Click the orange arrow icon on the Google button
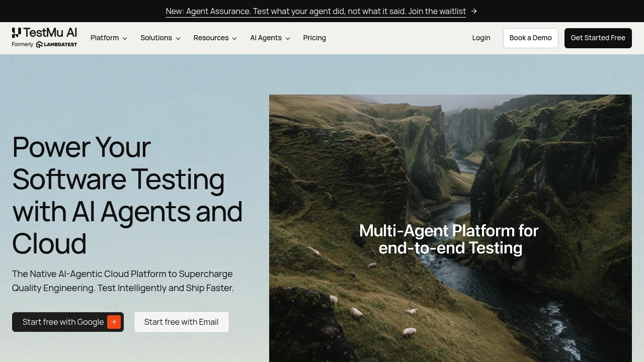Screen dimensions: 644x362 click(114, 322)
